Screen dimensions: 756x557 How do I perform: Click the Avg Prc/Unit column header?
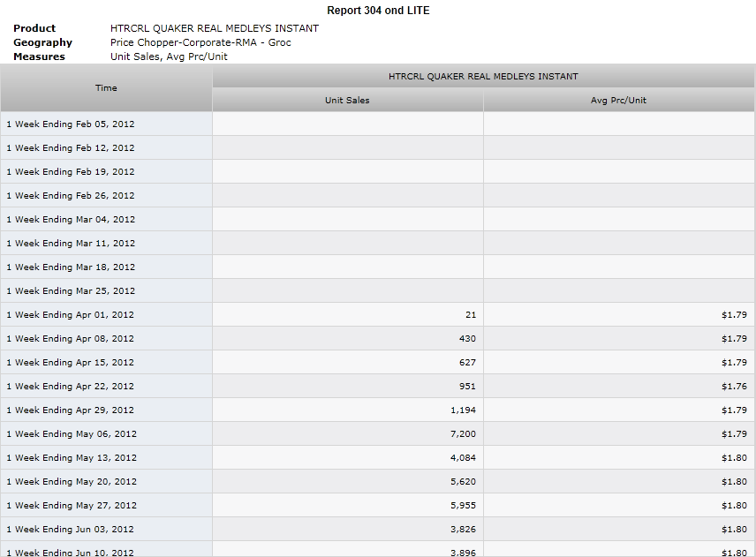618,101
